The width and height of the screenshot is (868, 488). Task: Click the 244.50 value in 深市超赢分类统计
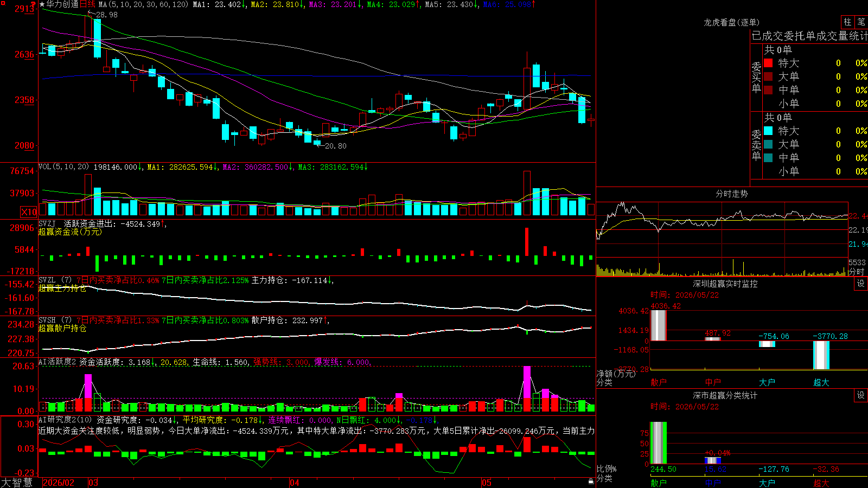click(663, 469)
